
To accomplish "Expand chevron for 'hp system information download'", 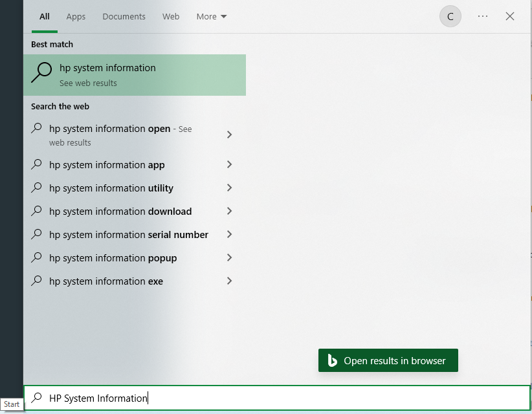I will 229,211.
